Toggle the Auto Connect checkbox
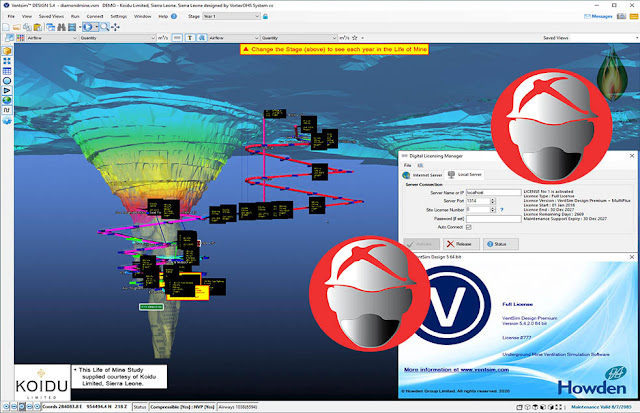 click(x=469, y=227)
